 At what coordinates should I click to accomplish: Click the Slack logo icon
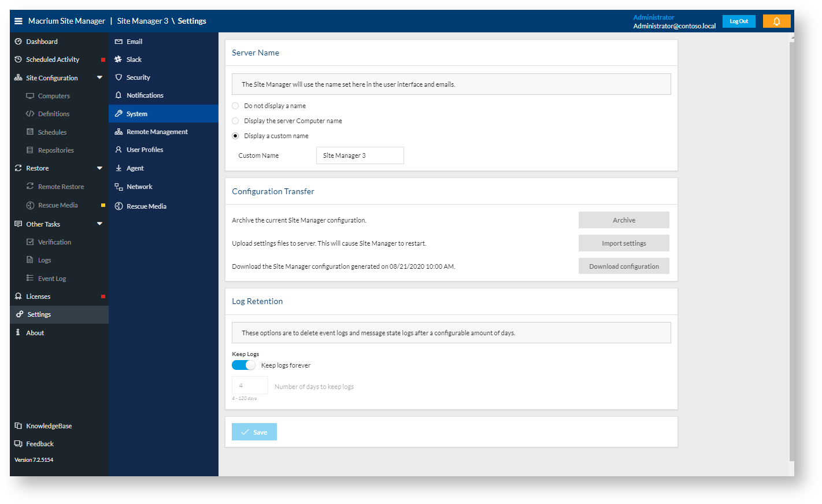(x=119, y=60)
